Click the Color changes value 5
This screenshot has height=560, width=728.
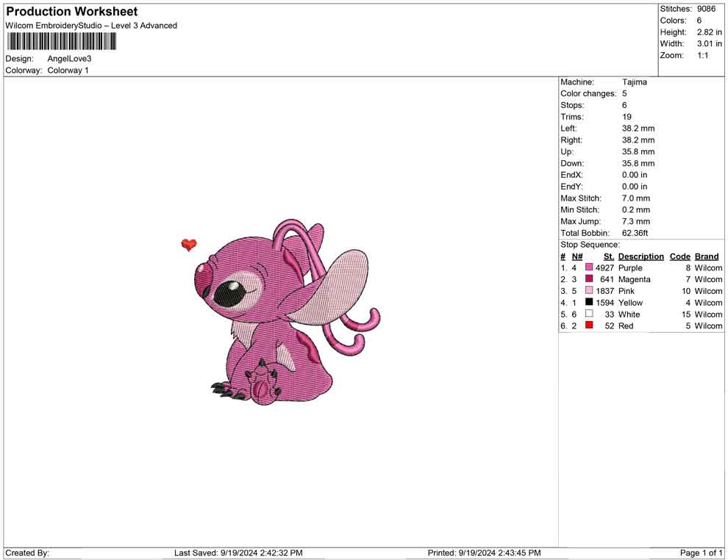pos(624,93)
